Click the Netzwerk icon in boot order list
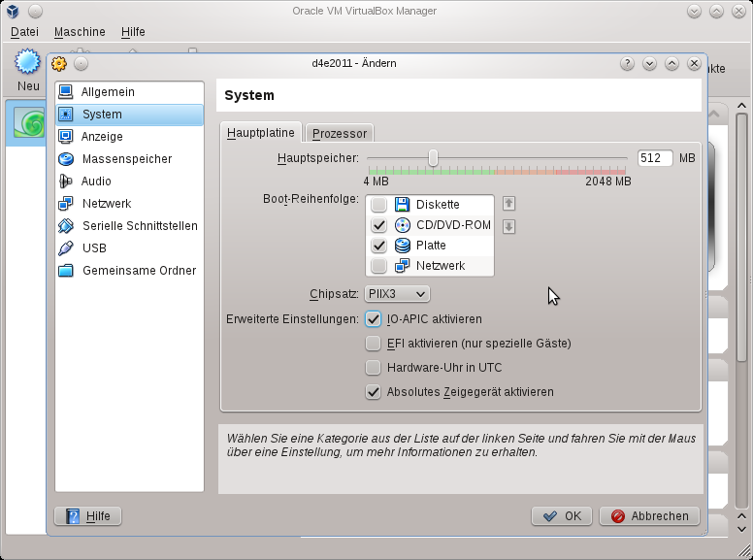 click(x=403, y=266)
